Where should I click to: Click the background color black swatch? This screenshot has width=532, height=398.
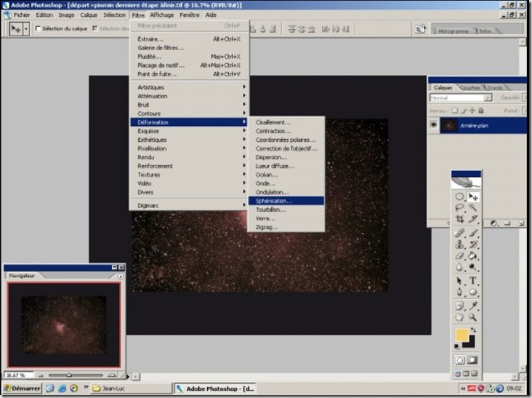click(471, 343)
